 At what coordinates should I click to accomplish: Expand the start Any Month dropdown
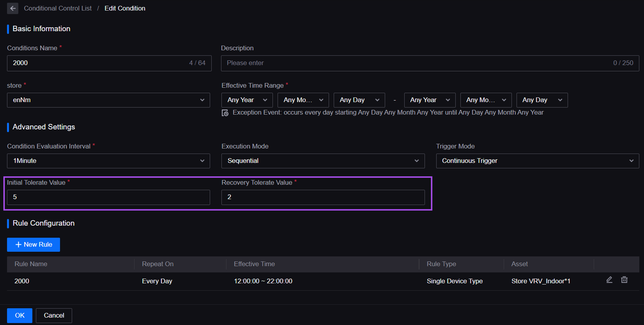point(303,100)
